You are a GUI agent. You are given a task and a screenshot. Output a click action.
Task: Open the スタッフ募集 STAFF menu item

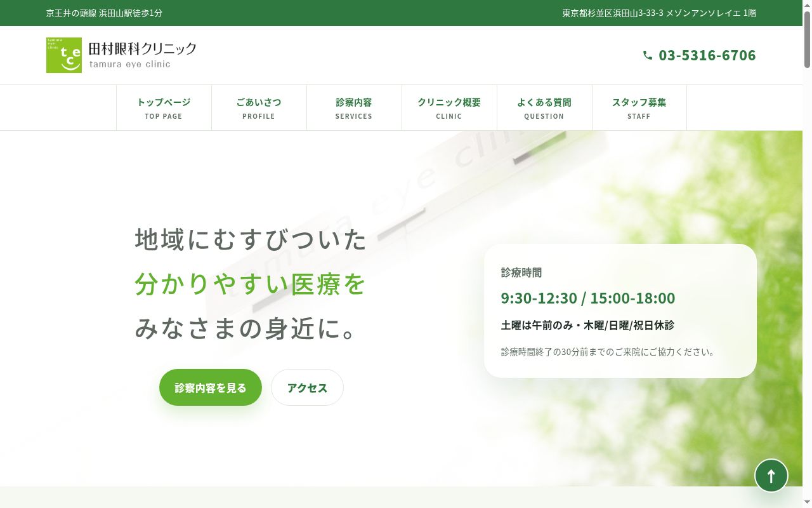(x=639, y=108)
